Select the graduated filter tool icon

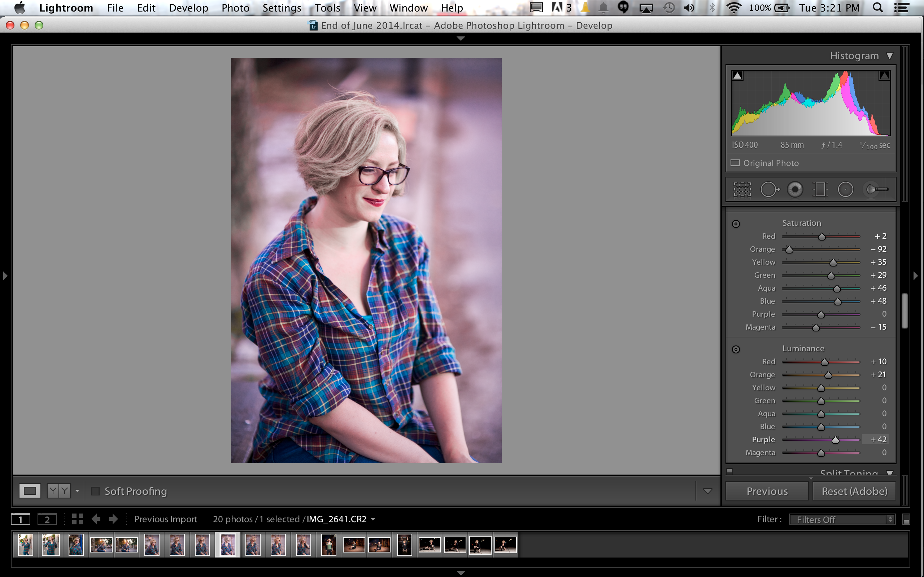pyautogui.click(x=820, y=189)
